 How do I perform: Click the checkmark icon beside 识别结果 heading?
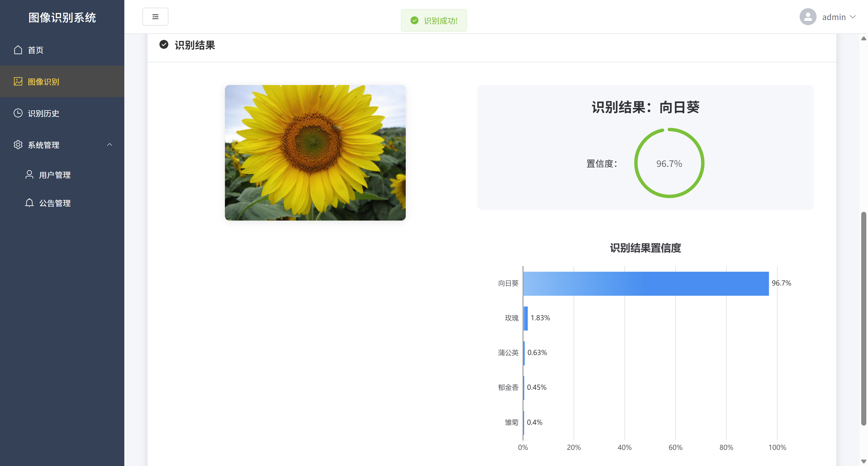click(164, 45)
